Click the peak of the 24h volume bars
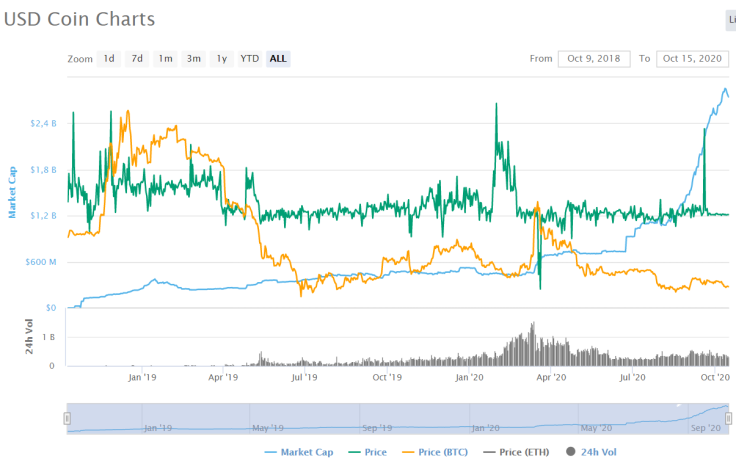Image resolution: width=736 pixels, height=464 pixels. [533, 324]
